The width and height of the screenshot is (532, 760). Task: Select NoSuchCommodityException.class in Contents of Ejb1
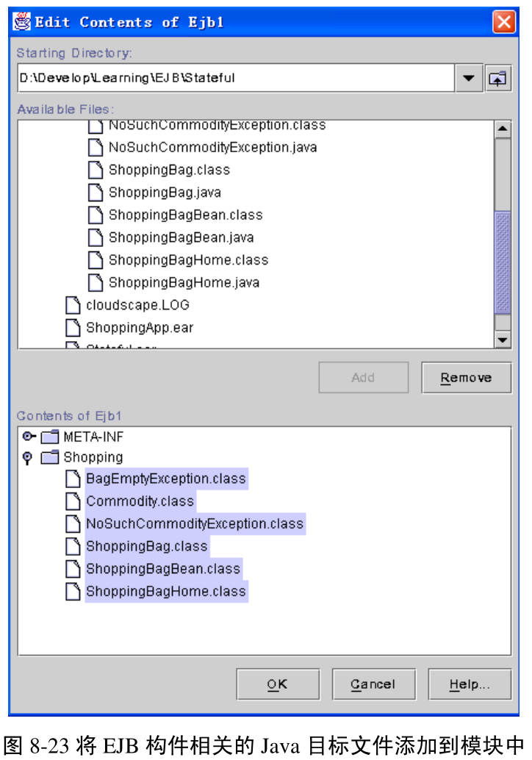click(195, 524)
